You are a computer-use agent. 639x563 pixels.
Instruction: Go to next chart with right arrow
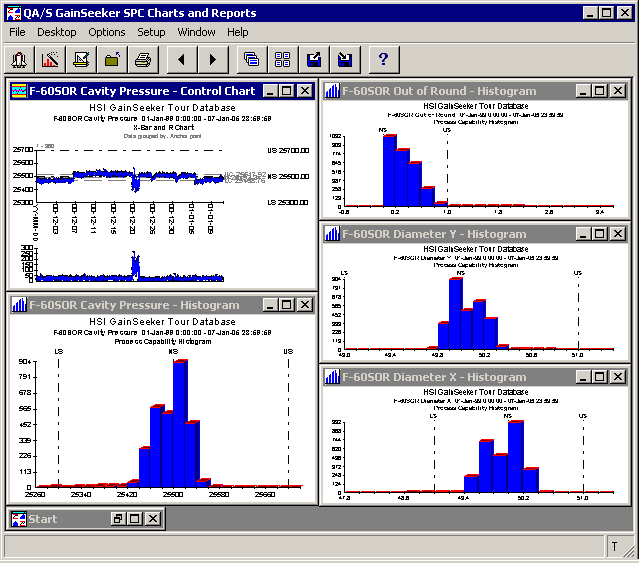(212, 59)
